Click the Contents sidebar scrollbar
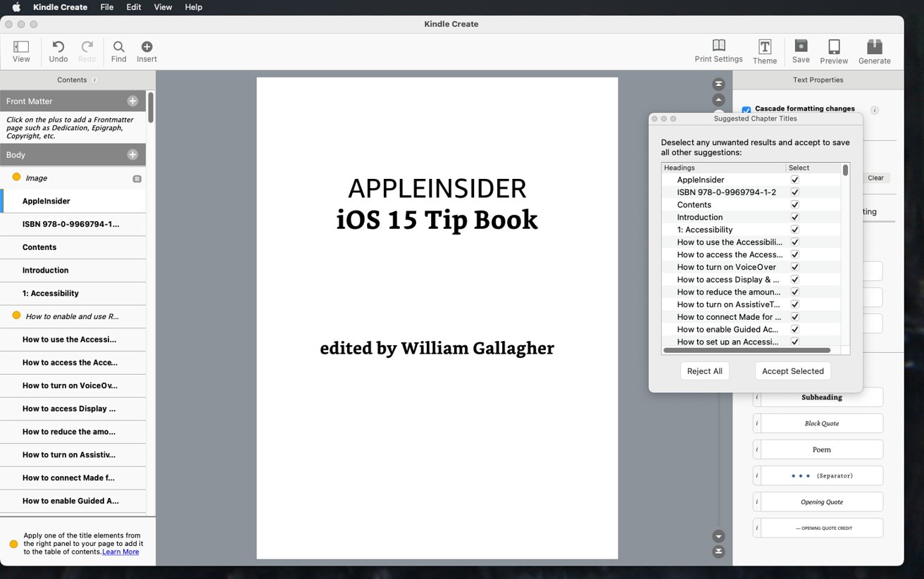Image resolution: width=924 pixels, height=579 pixels. tap(151, 107)
